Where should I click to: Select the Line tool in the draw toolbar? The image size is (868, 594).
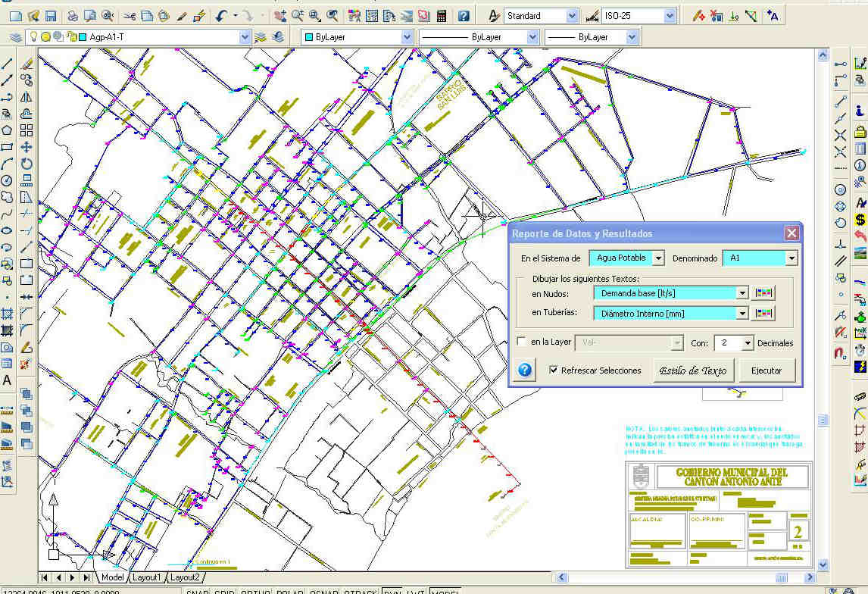tap(8, 64)
